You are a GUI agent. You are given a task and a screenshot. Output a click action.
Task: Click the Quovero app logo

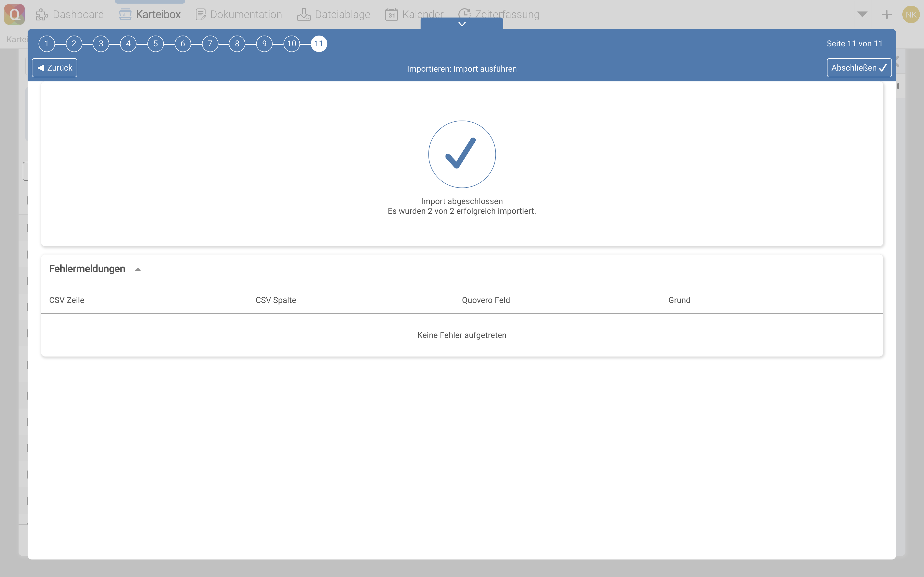click(14, 14)
